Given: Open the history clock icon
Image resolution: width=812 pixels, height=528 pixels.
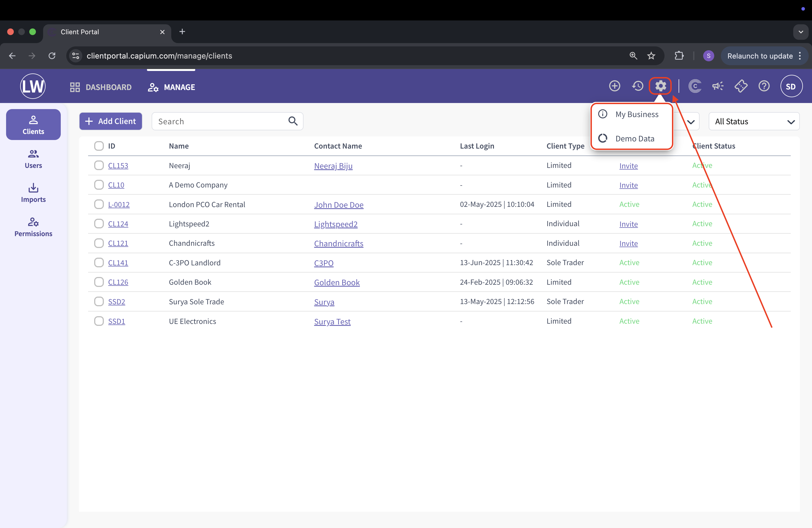Looking at the screenshot, I should (637, 86).
